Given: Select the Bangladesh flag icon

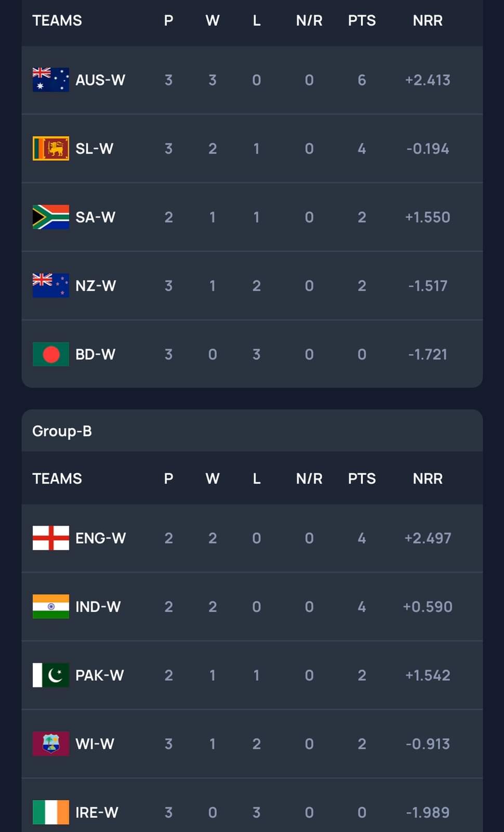Looking at the screenshot, I should [50, 354].
